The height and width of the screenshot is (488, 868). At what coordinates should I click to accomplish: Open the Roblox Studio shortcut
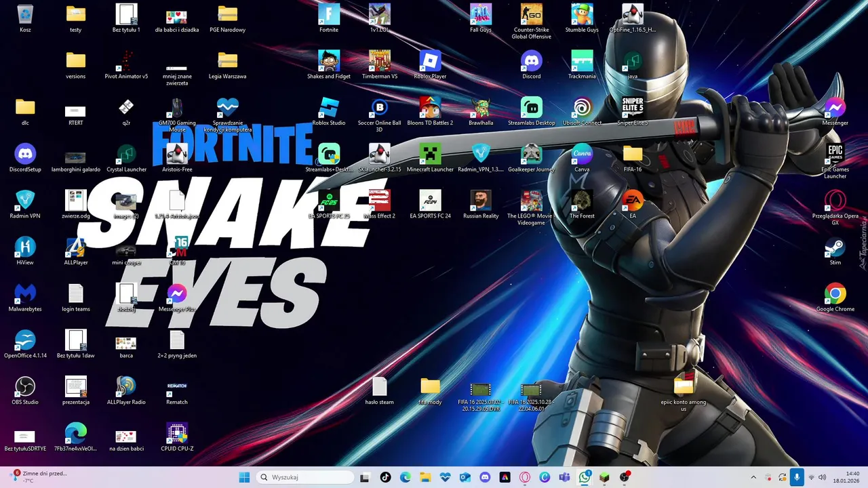coord(329,112)
